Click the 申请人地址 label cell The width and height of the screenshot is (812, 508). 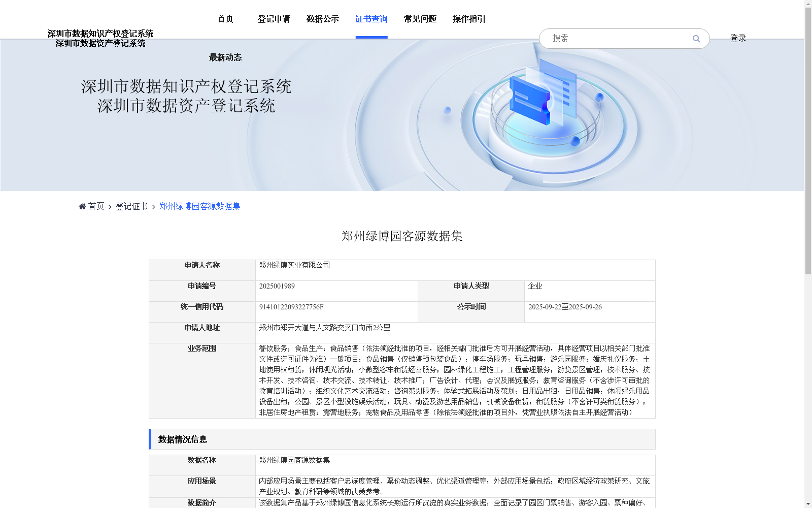tap(202, 333)
